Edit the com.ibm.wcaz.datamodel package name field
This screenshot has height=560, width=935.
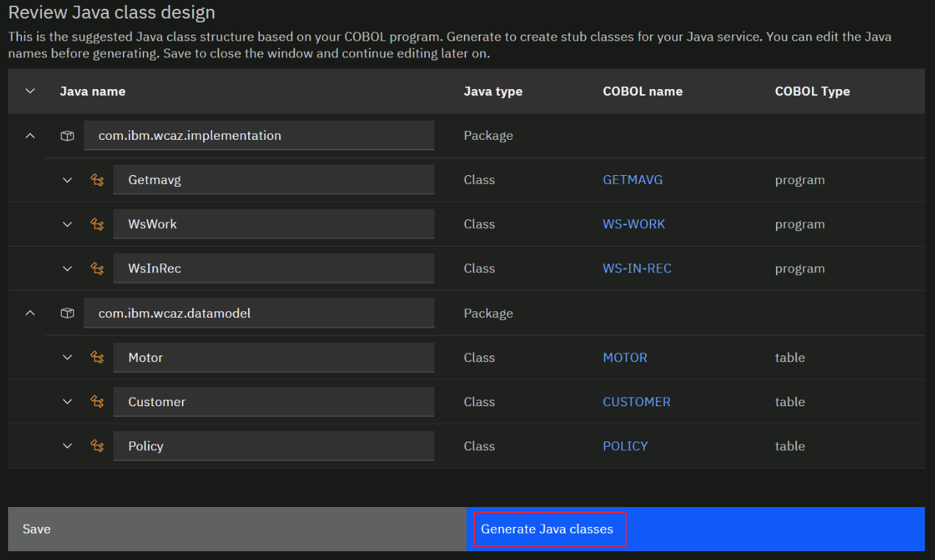259,313
